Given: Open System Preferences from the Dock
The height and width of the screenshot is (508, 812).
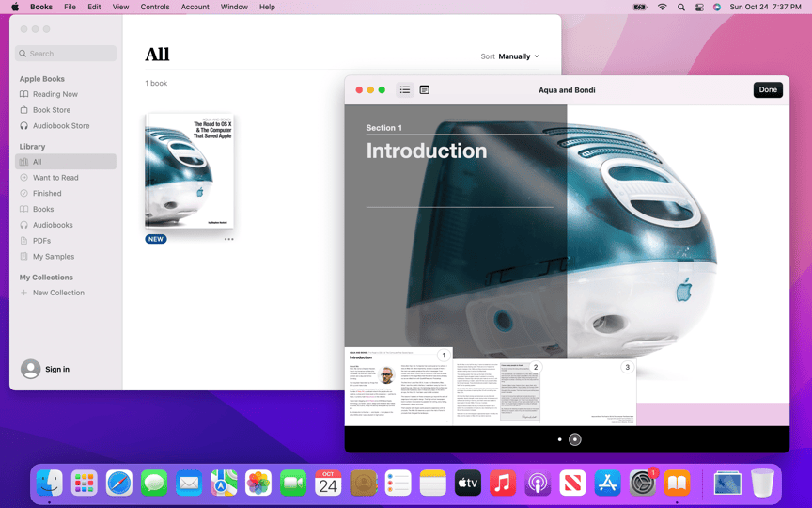Looking at the screenshot, I should pyautogui.click(x=642, y=484).
